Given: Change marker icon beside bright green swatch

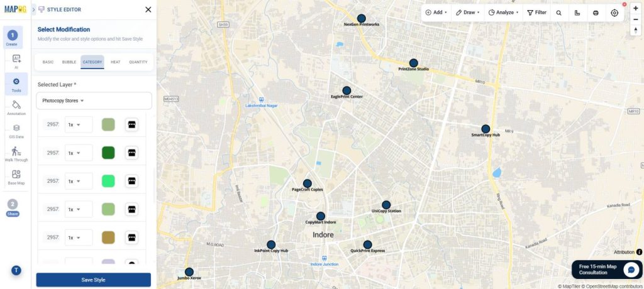Looking at the screenshot, I should coord(131,181).
